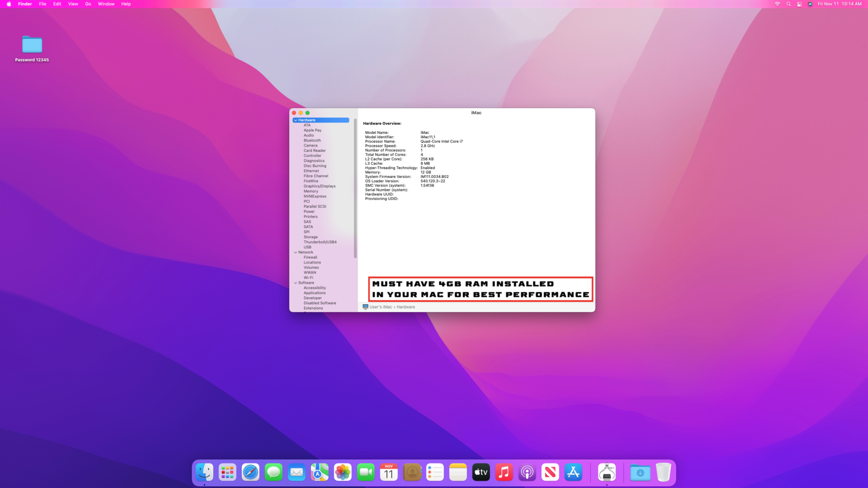Open News app in Dock
The width and height of the screenshot is (868, 488).
pyautogui.click(x=550, y=472)
